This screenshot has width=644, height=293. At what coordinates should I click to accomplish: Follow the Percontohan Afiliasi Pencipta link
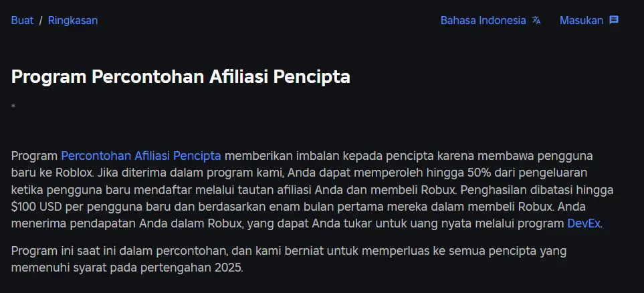click(x=140, y=156)
